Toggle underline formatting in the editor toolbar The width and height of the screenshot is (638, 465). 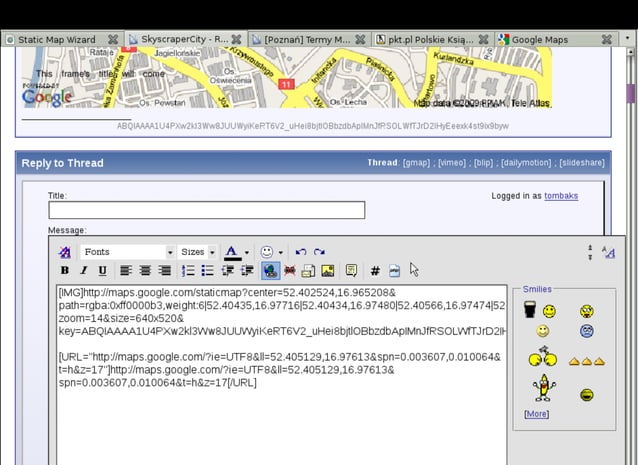(x=100, y=270)
